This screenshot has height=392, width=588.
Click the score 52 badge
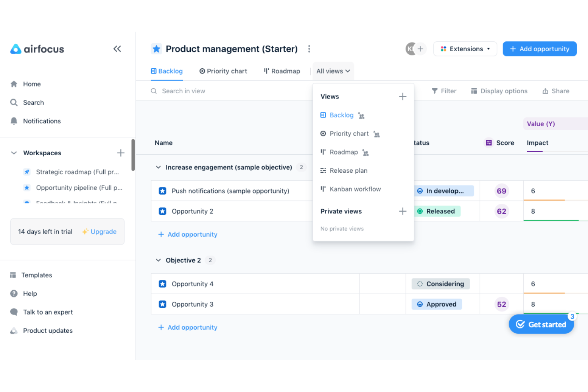[x=501, y=304]
